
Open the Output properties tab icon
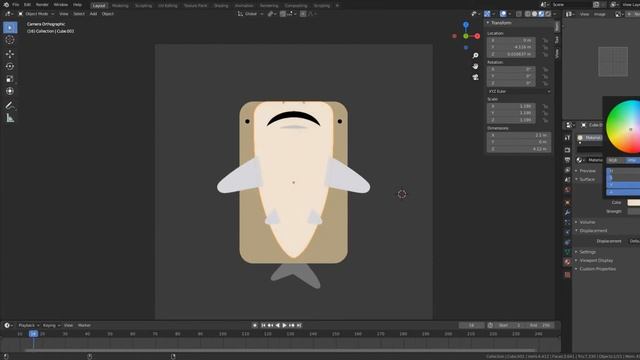click(567, 160)
